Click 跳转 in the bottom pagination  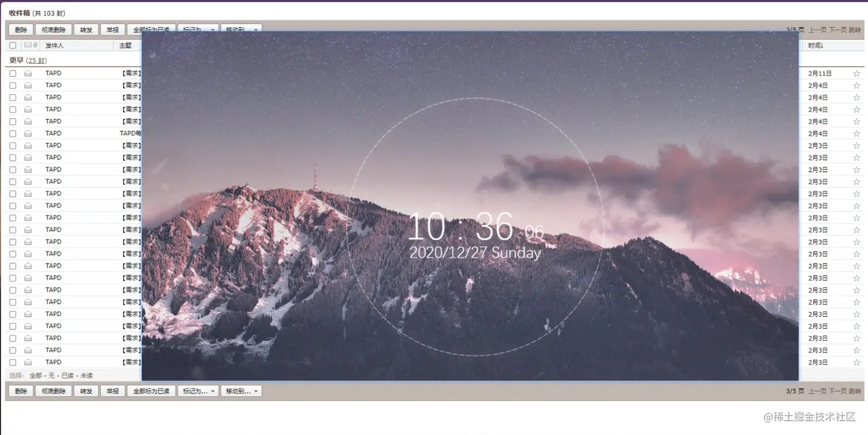point(855,391)
